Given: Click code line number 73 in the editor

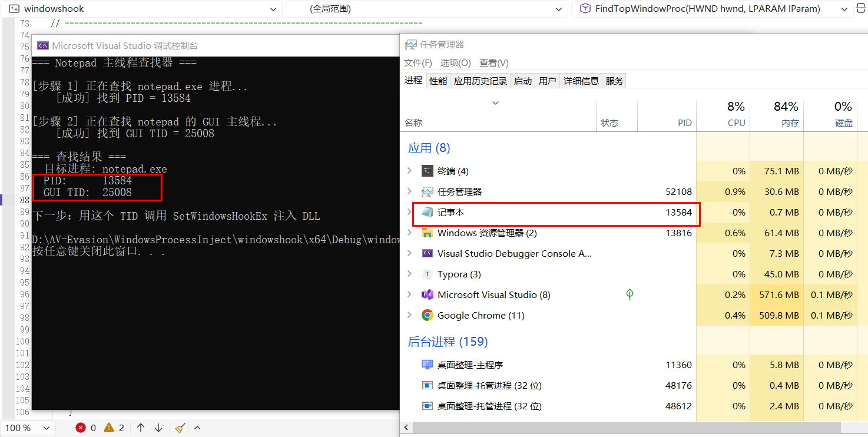Looking at the screenshot, I should [x=24, y=24].
